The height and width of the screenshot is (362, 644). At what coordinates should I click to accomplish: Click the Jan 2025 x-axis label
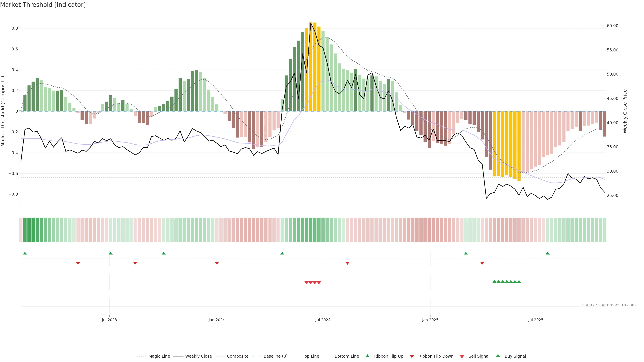(x=430, y=320)
